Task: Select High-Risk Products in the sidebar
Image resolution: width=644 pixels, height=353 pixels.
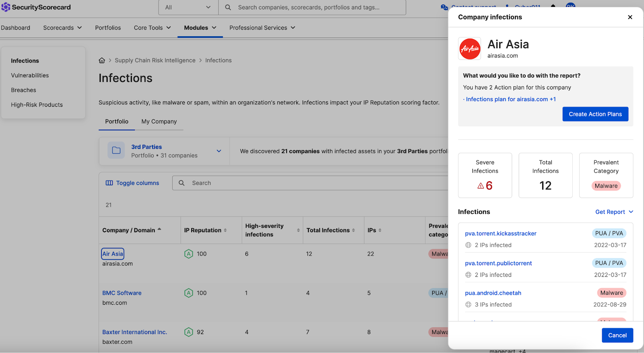Action: 37,105
